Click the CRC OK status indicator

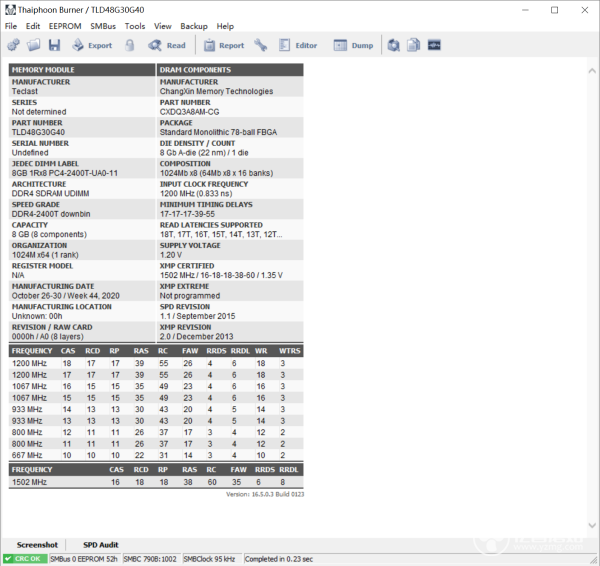click(x=25, y=559)
